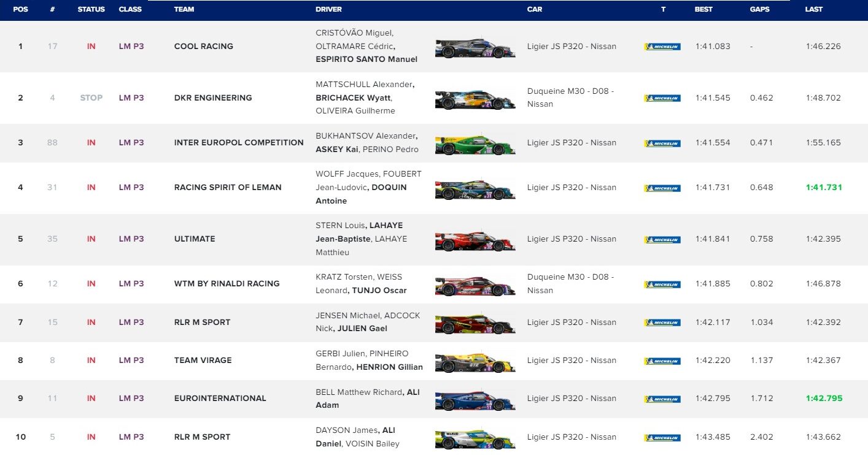This screenshot has height=455, width=868.
Task: Click the gap value 0.471
Action: tap(761, 142)
